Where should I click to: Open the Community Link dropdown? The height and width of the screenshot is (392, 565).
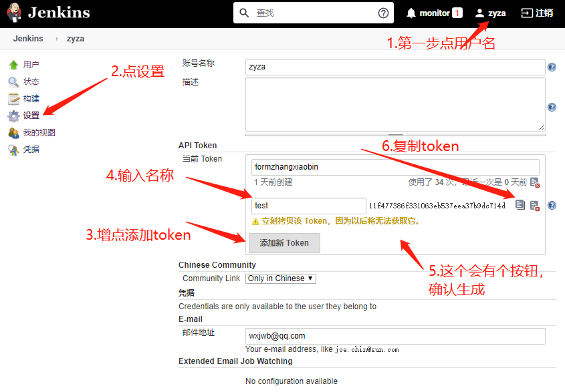tap(281, 278)
